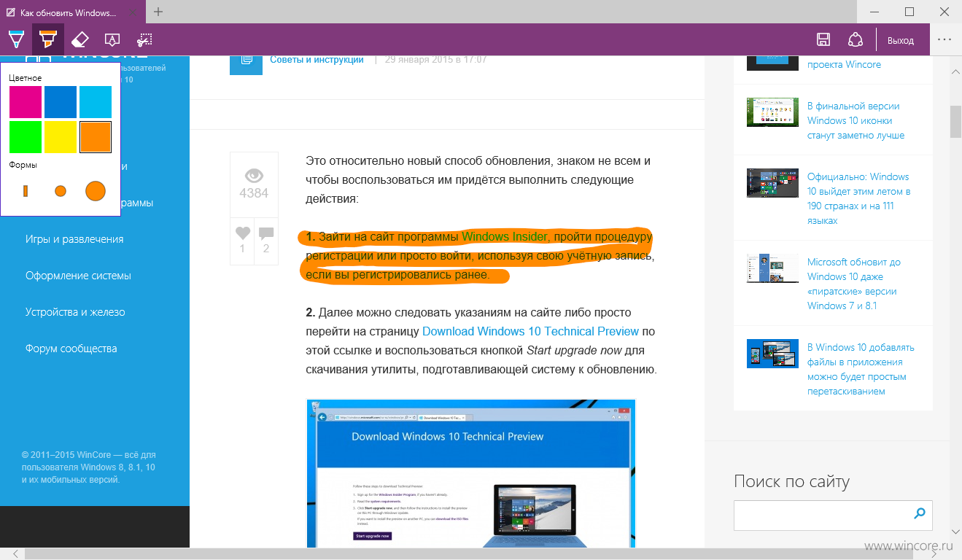The width and height of the screenshot is (962, 560).
Task: Select the Eraser tool
Action: point(80,39)
